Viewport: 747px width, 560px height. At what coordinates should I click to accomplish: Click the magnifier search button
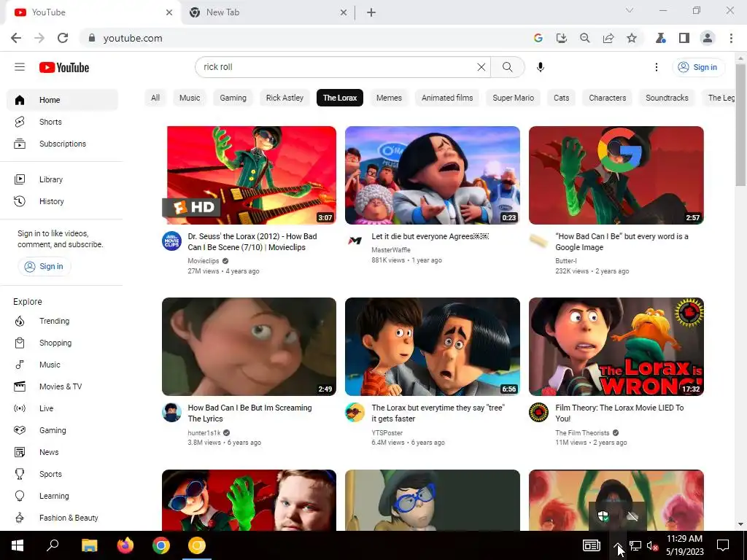[508, 67]
